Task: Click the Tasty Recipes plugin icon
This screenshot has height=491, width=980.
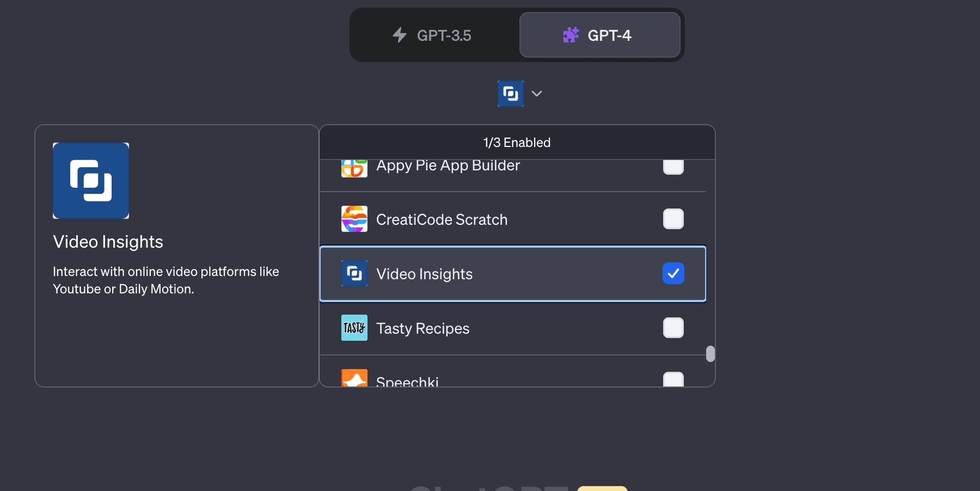Action: point(354,328)
